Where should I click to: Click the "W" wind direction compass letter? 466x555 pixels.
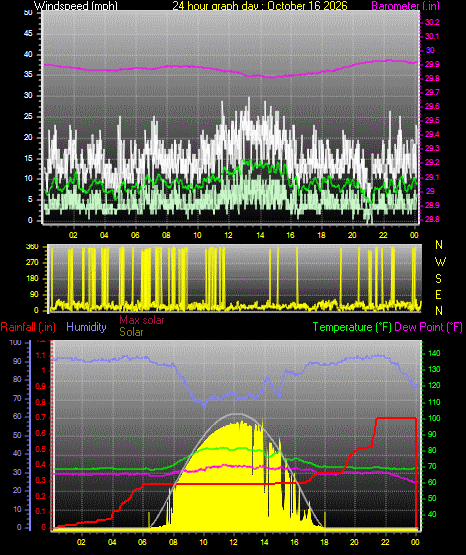coord(440,262)
